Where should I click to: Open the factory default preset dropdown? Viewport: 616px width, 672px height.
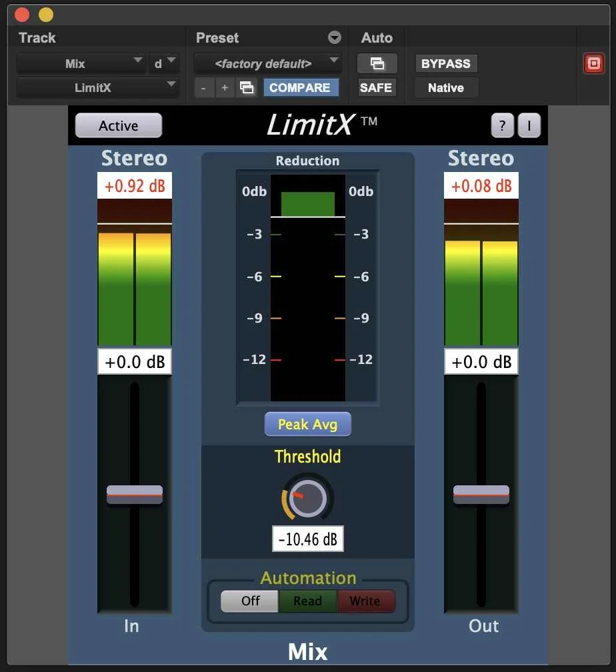point(267,63)
